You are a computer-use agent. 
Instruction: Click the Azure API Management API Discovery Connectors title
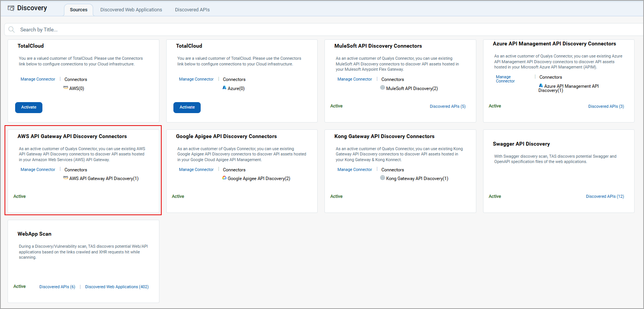pyautogui.click(x=554, y=44)
